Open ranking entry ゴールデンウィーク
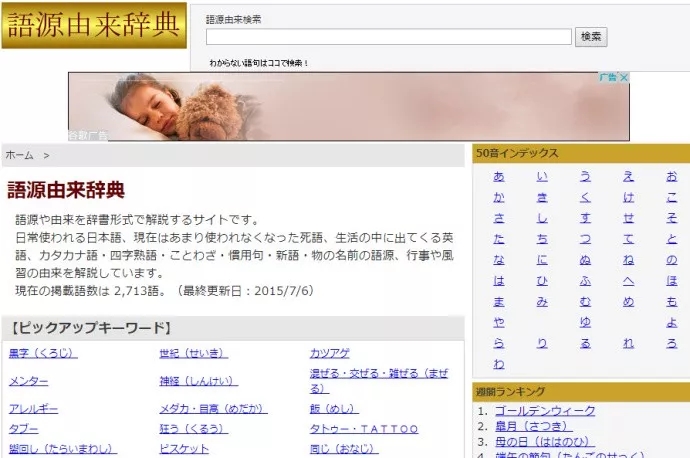This screenshot has height=458, width=690. click(545, 411)
